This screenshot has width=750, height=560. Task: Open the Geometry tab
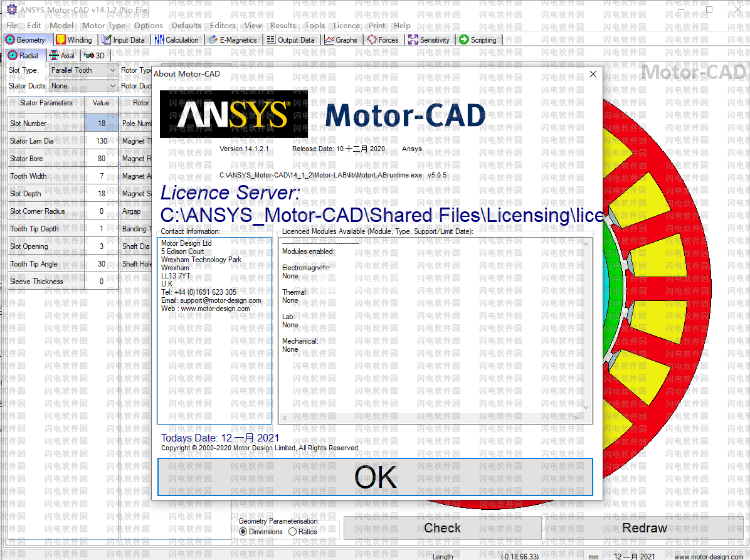[x=25, y=40]
